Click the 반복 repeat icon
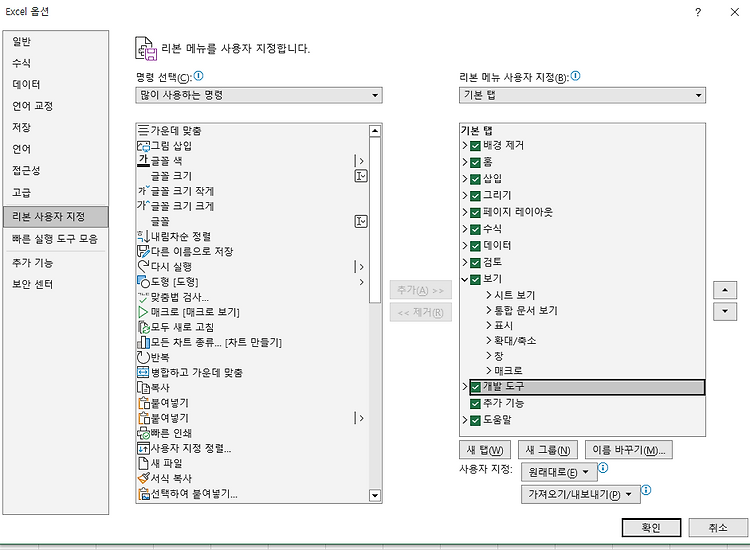 (x=143, y=357)
